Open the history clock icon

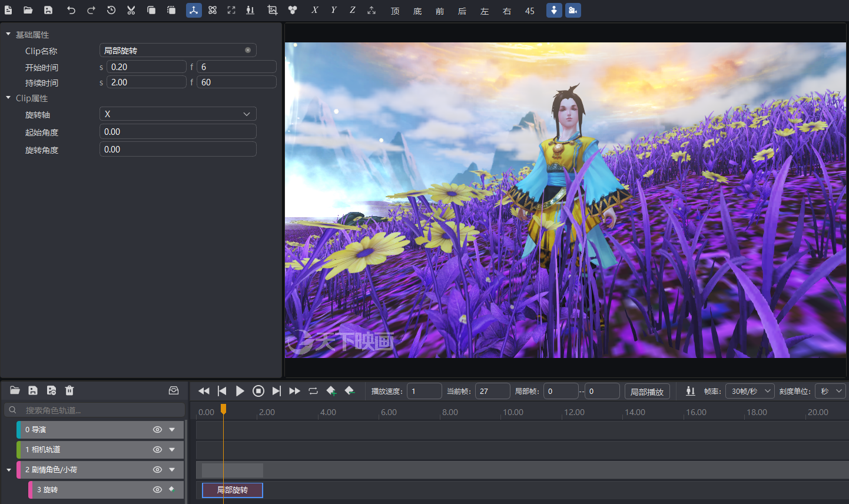pyautogui.click(x=111, y=10)
